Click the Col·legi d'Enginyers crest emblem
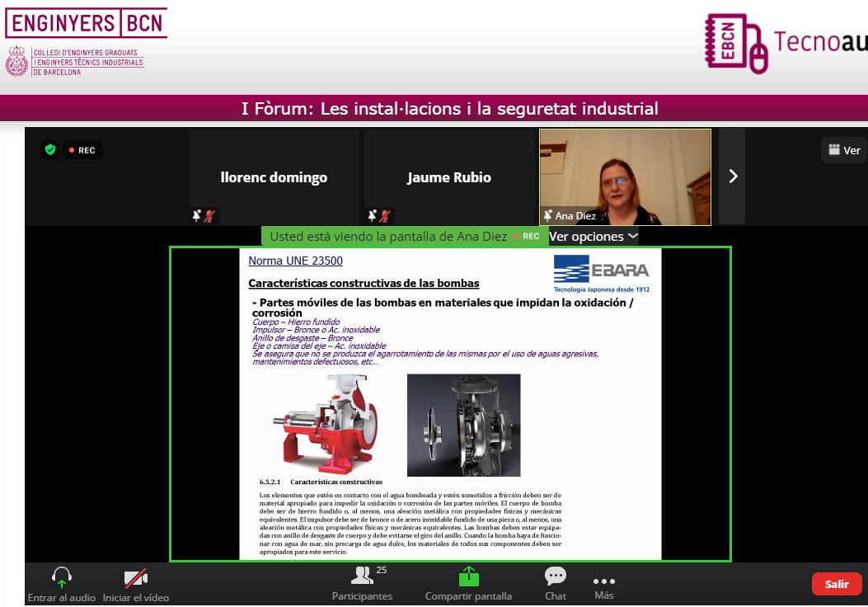 tap(16, 62)
